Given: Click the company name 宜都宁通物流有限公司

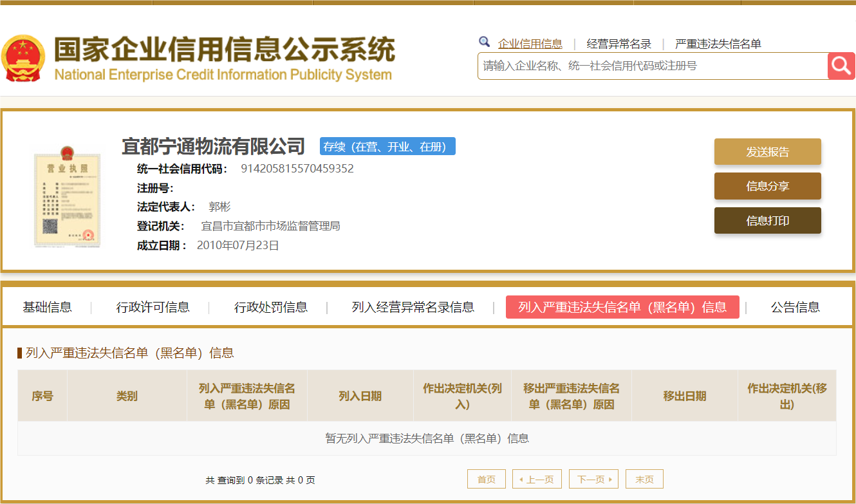Looking at the screenshot, I should (213, 146).
